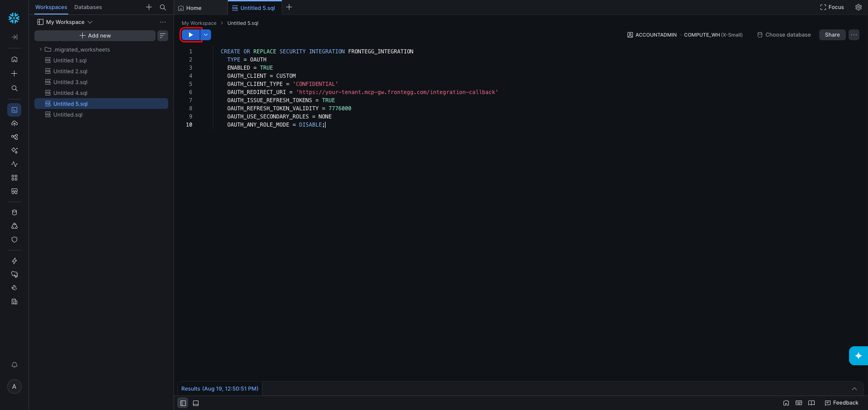Open the Catalog database icon in sidebar

coord(14,212)
